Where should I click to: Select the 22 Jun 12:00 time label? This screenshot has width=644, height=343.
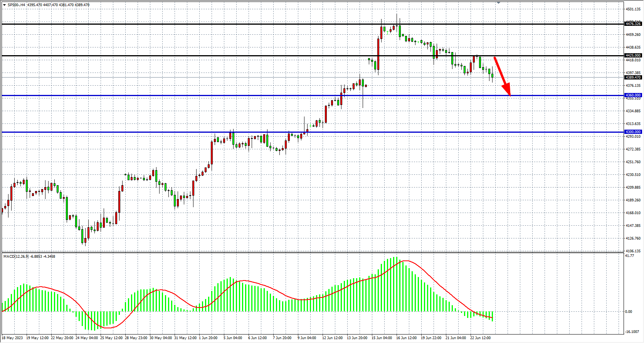(x=480, y=338)
